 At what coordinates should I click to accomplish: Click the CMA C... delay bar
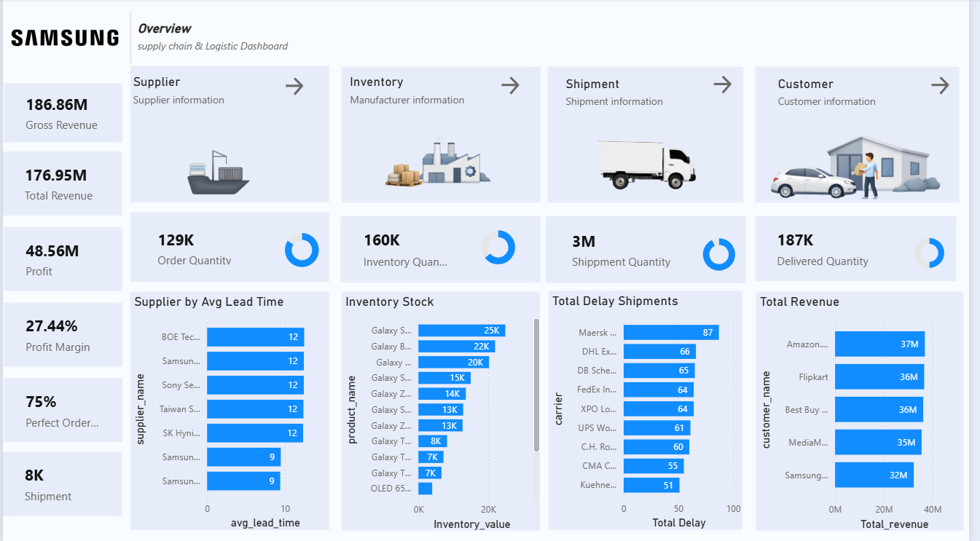pyautogui.click(x=654, y=466)
